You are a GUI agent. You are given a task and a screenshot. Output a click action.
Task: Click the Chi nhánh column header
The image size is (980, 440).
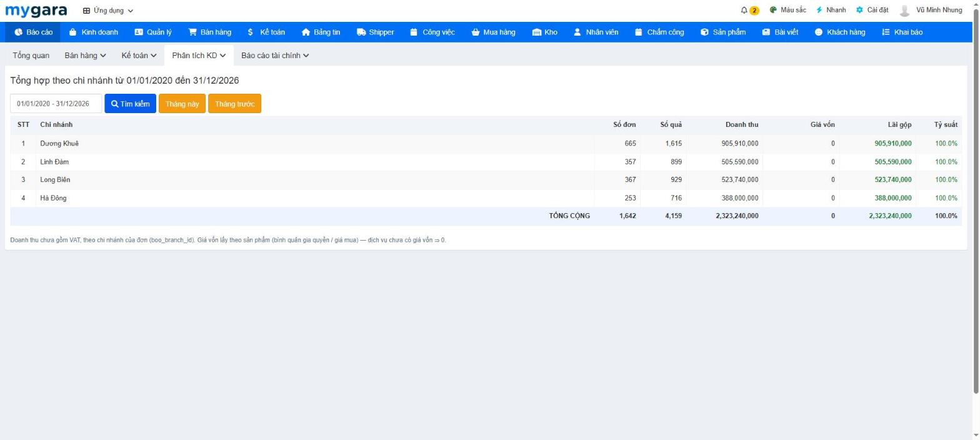[56, 124]
